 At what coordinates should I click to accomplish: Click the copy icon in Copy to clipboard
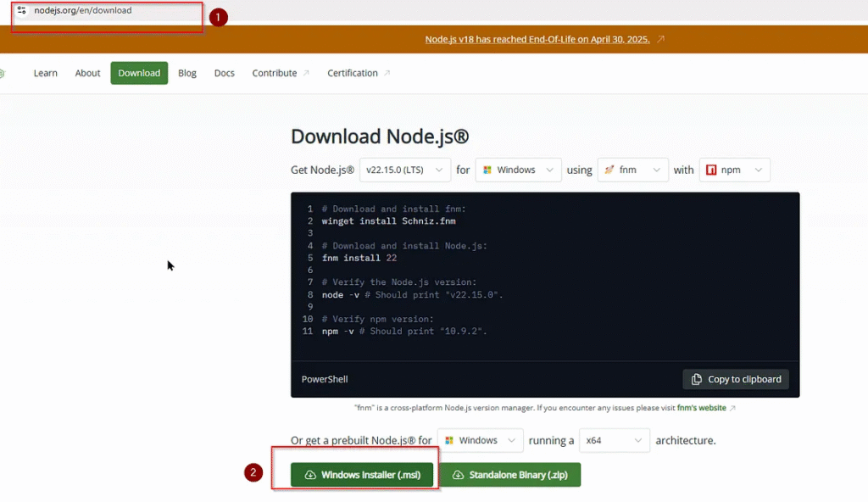click(x=697, y=379)
